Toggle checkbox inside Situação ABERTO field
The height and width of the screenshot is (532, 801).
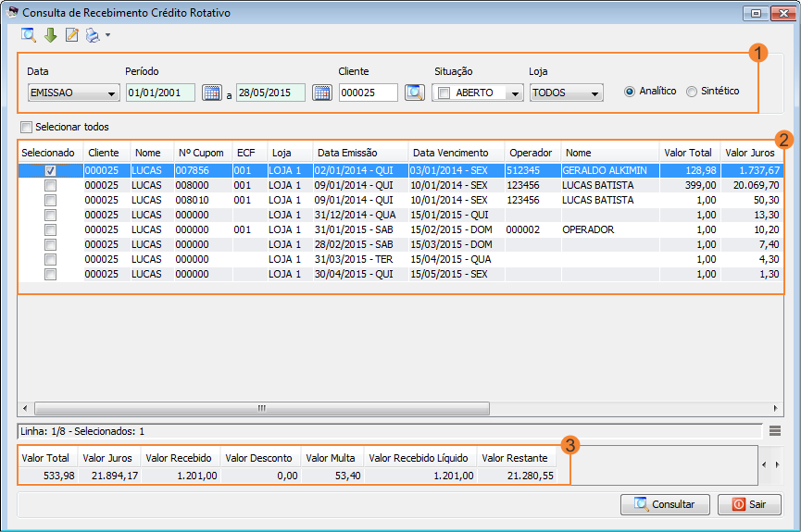click(444, 93)
